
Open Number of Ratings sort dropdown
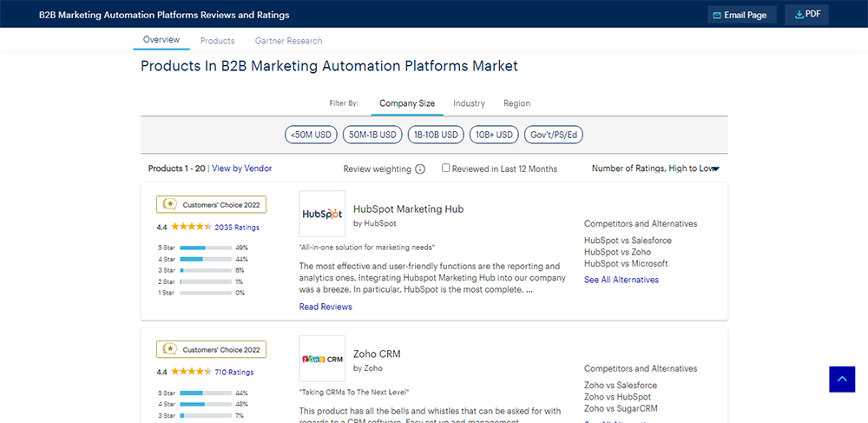pyautogui.click(x=655, y=169)
